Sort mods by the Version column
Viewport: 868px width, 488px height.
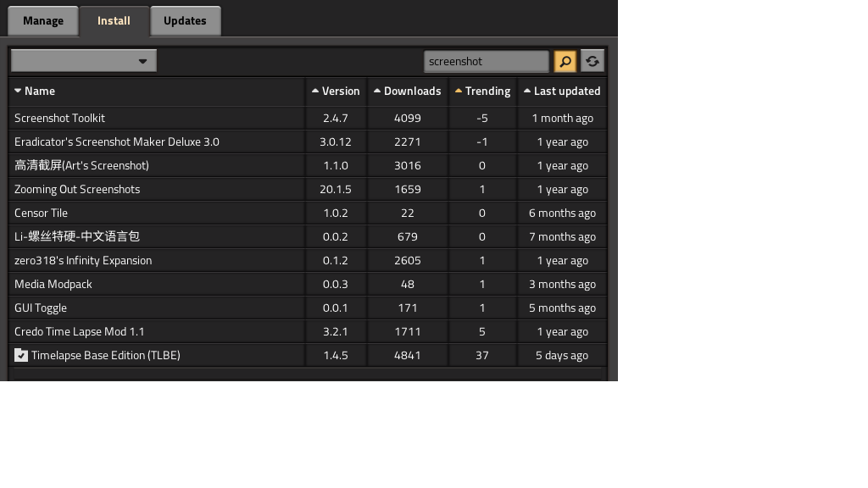pyautogui.click(x=336, y=91)
